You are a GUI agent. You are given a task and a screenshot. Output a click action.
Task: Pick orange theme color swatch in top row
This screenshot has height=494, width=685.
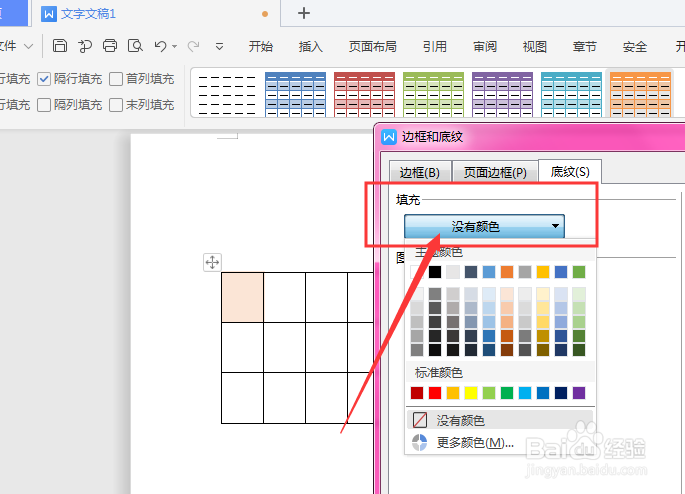(507, 272)
